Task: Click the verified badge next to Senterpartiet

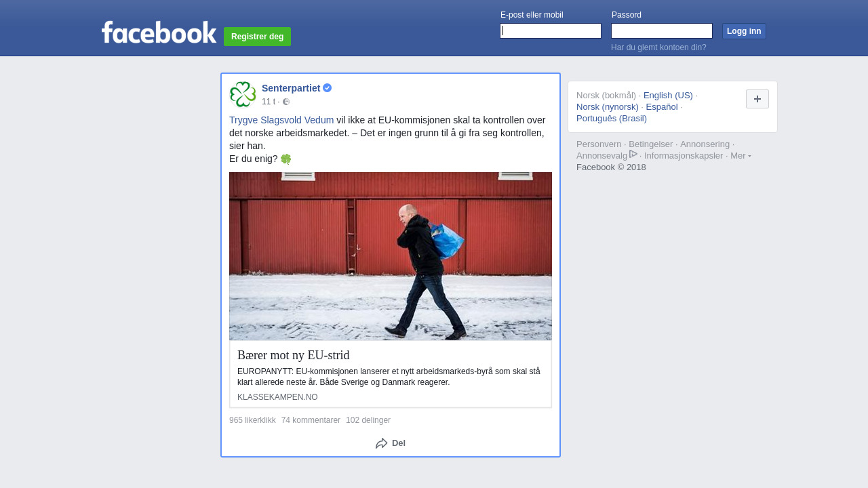Action: coord(327,88)
